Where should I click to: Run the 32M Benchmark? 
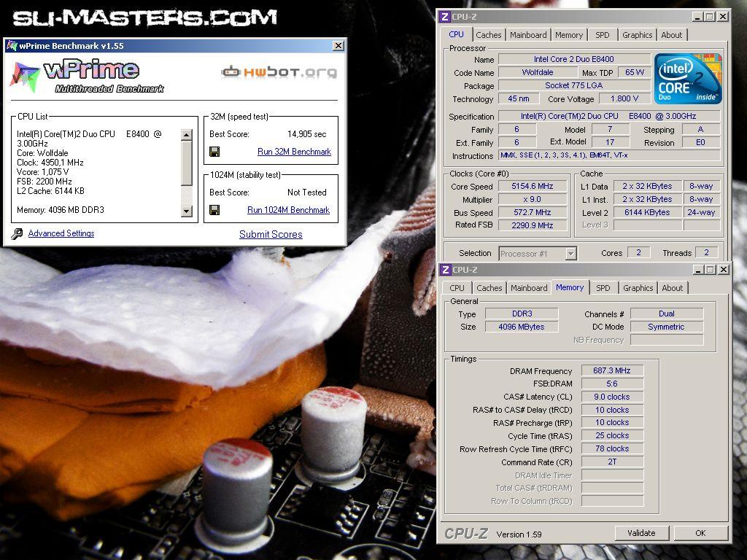[x=294, y=152]
